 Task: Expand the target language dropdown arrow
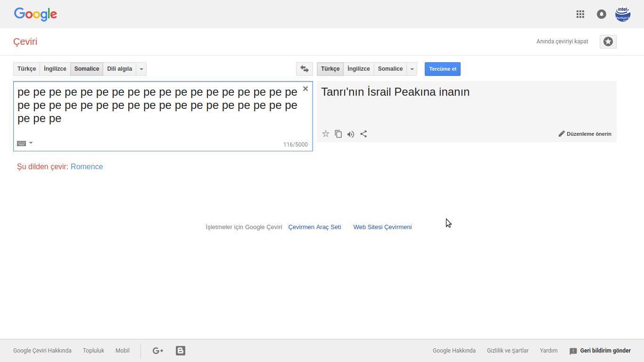click(413, 69)
